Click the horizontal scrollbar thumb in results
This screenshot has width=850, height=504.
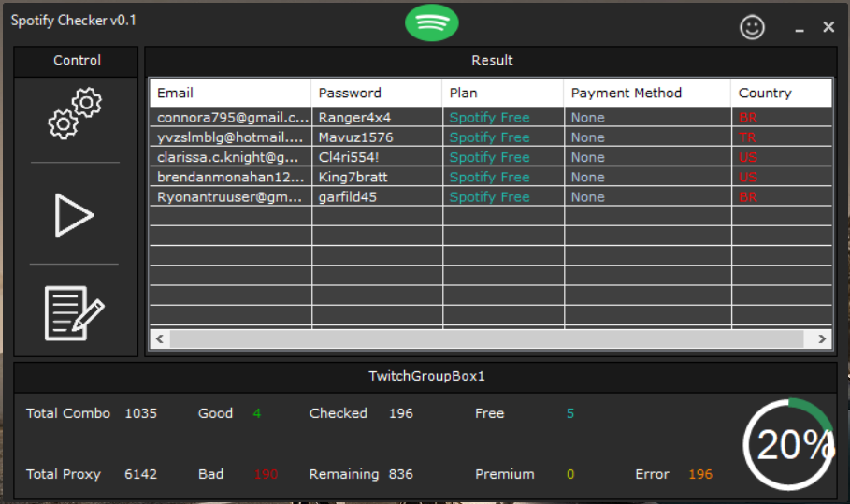(x=486, y=338)
